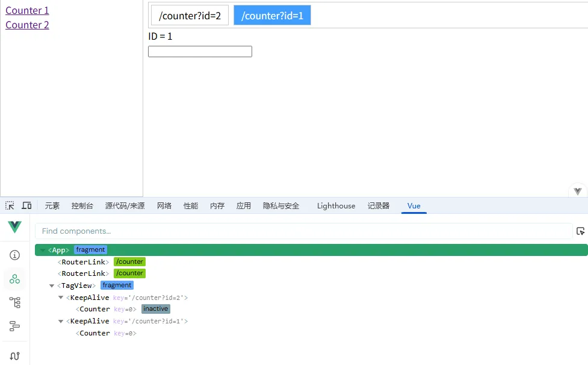Viewport: 588px width, 365px height.
Task: Switch to the 控制台 tab
Action: click(82, 205)
